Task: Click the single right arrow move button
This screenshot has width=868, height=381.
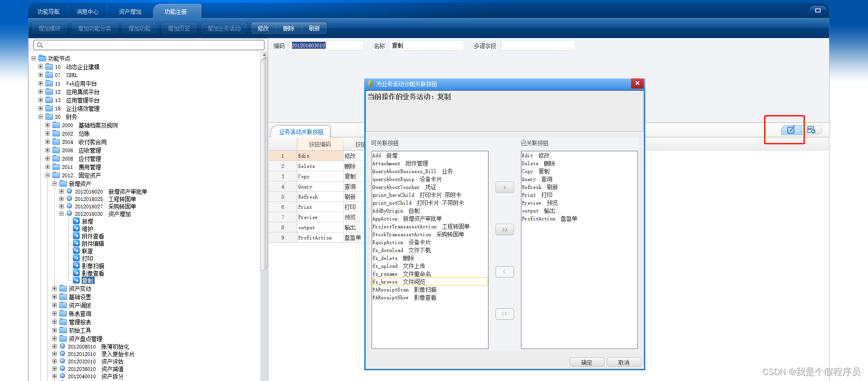Action: click(x=504, y=187)
